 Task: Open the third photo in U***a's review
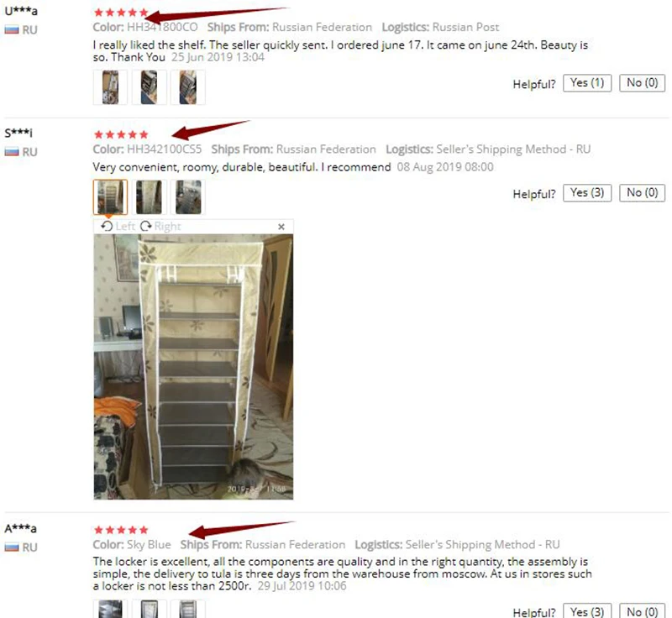[x=187, y=87]
